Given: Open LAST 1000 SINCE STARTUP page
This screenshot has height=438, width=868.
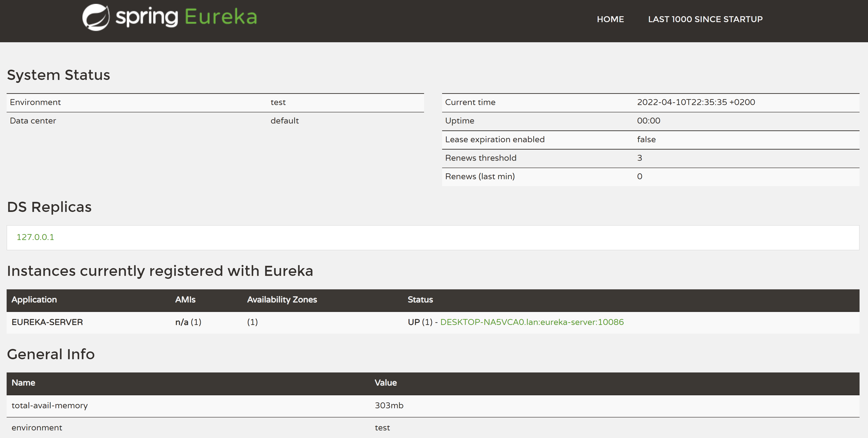Looking at the screenshot, I should click(705, 19).
